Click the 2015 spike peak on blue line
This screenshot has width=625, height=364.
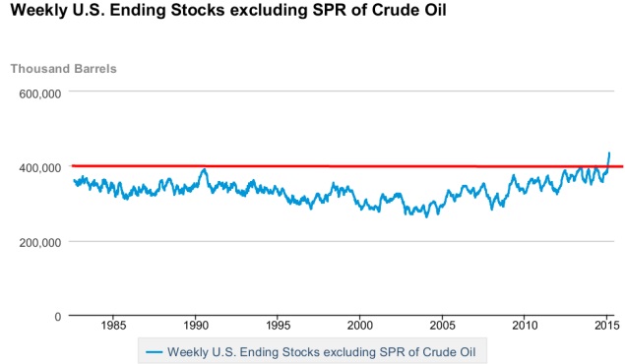pyautogui.click(x=609, y=152)
